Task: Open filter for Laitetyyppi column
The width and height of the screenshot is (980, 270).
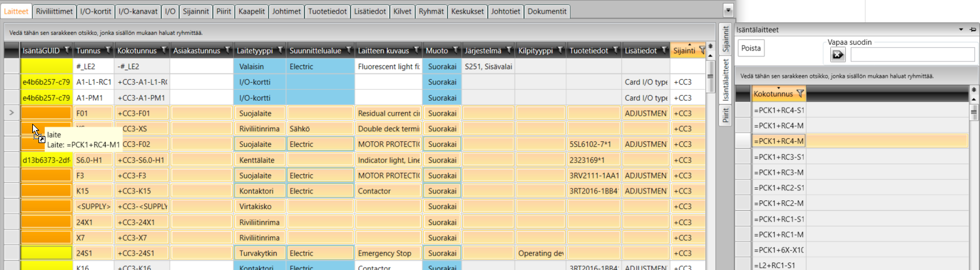Action: 280,50
